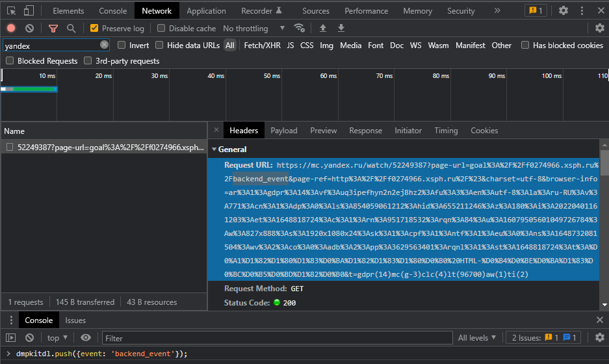Check the Invert filter option
Screen dimensions: 609x364
122,45
